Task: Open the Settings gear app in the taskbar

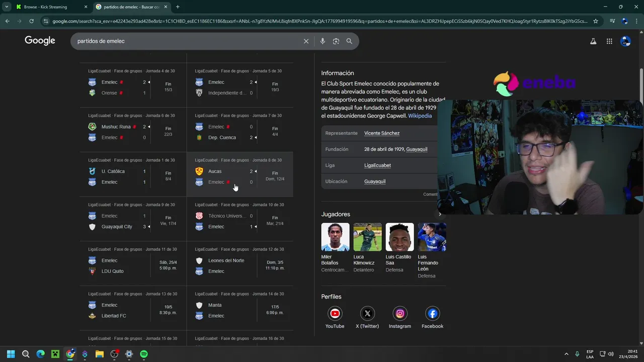Action: (x=129, y=354)
